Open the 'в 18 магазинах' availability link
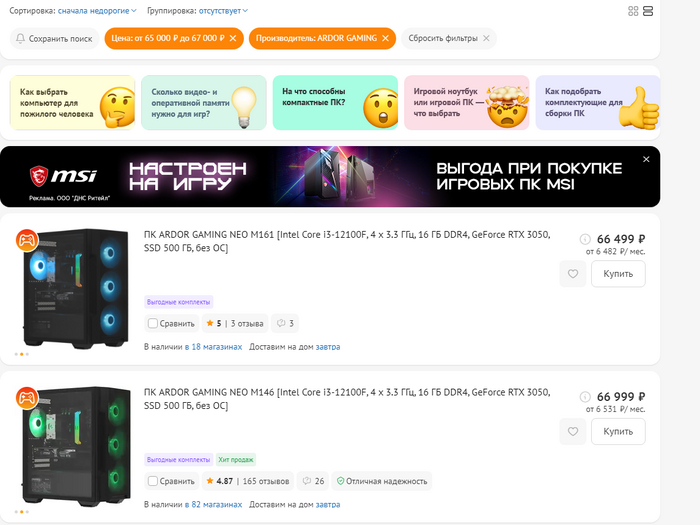Screen dimensions: 700x525 coord(213,347)
